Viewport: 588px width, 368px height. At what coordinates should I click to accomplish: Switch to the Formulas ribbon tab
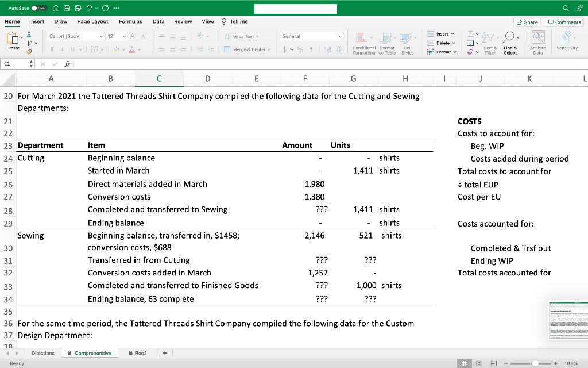[130, 21]
